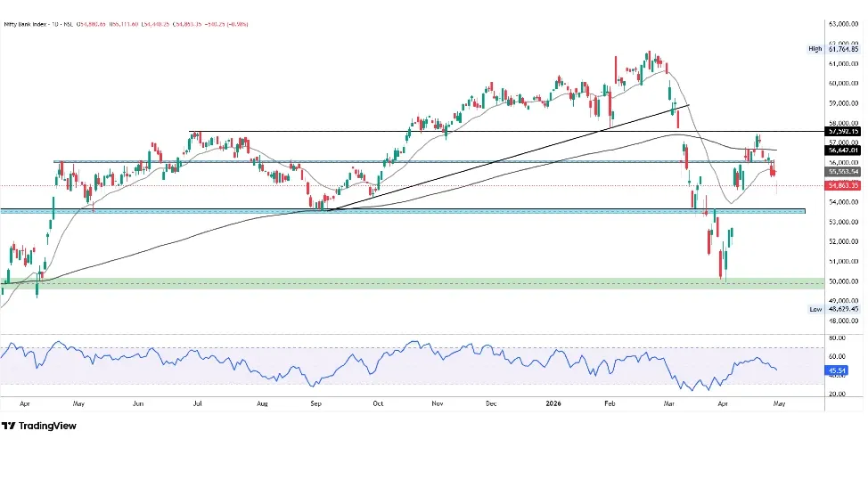Screen dimensions: 868x488
Task: Click the 60,000.00 price scale label
Action: [x=843, y=84]
